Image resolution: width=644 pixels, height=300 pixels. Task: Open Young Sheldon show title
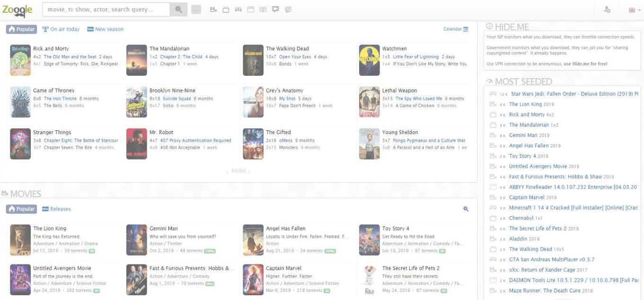(x=400, y=132)
